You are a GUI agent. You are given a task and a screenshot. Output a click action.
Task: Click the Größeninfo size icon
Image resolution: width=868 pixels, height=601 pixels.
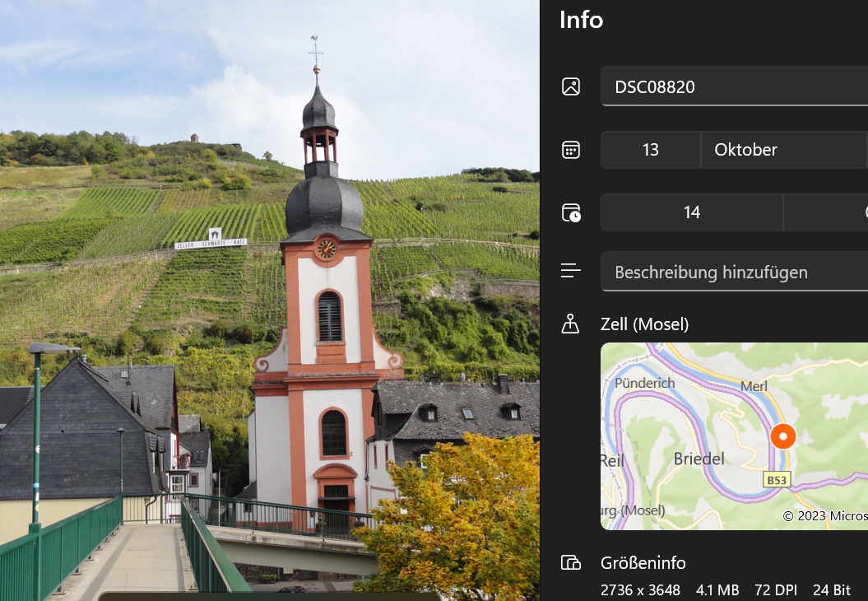(571, 563)
